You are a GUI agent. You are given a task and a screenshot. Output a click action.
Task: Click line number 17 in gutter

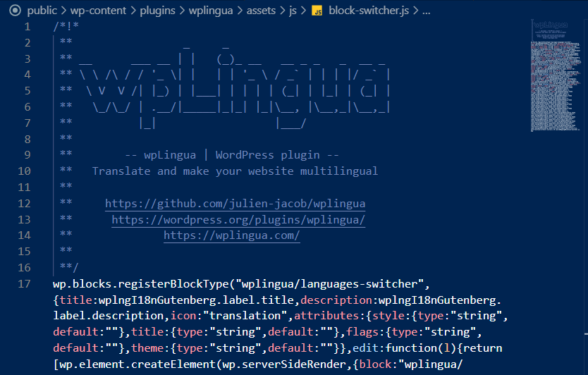pyautogui.click(x=25, y=284)
